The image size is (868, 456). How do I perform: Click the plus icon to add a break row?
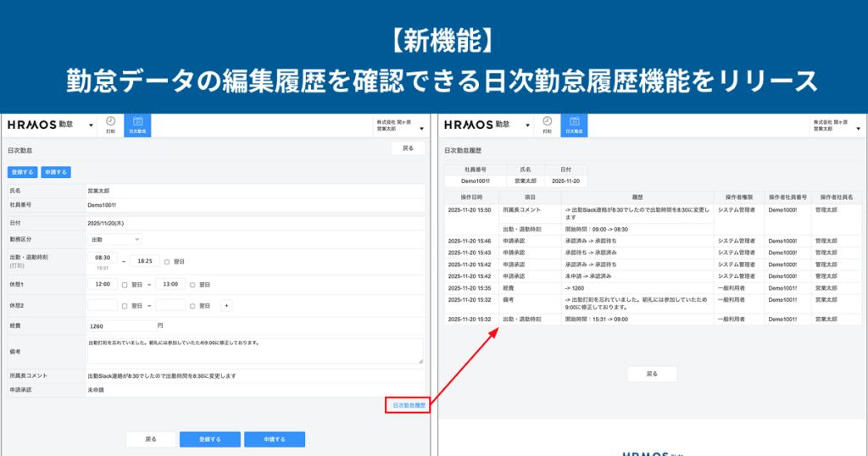[226, 305]
